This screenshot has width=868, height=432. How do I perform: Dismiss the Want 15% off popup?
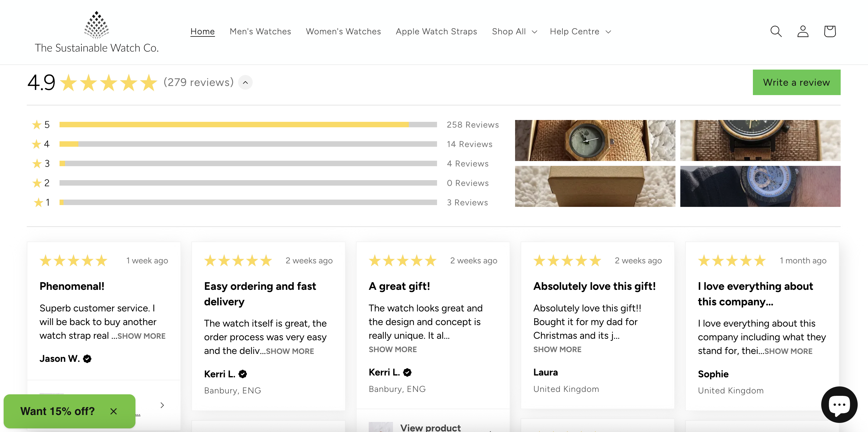point(113,411)
